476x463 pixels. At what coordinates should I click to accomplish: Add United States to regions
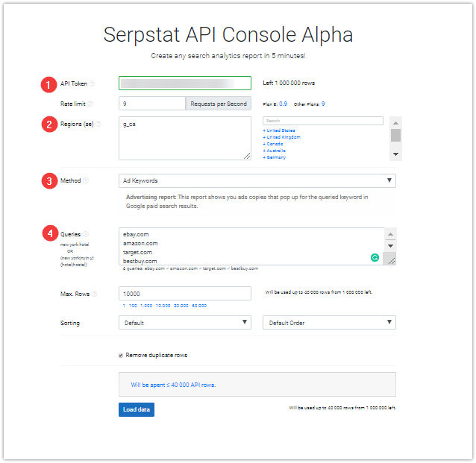pos(279,130)
